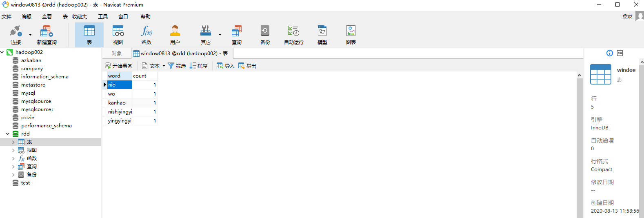644x218 pixels.
Task: Open the View (查看) menu
Action: point(47,17)
